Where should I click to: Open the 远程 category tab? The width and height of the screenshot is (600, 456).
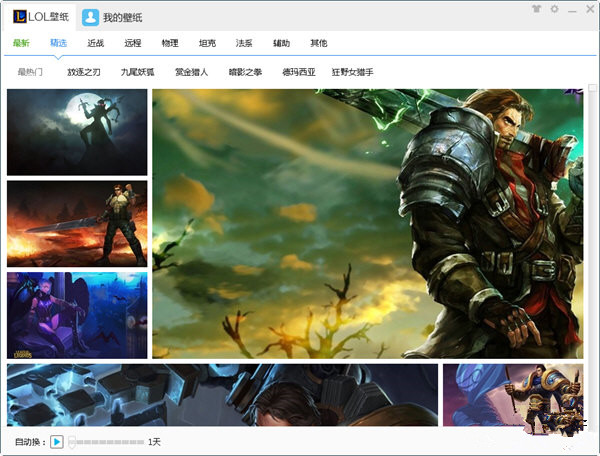(133, 44)
